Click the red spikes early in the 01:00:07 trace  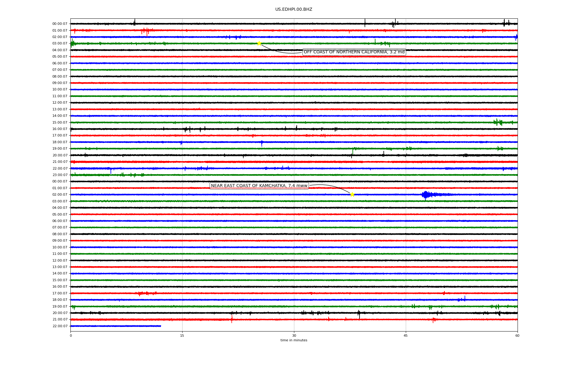coord(146,30)
